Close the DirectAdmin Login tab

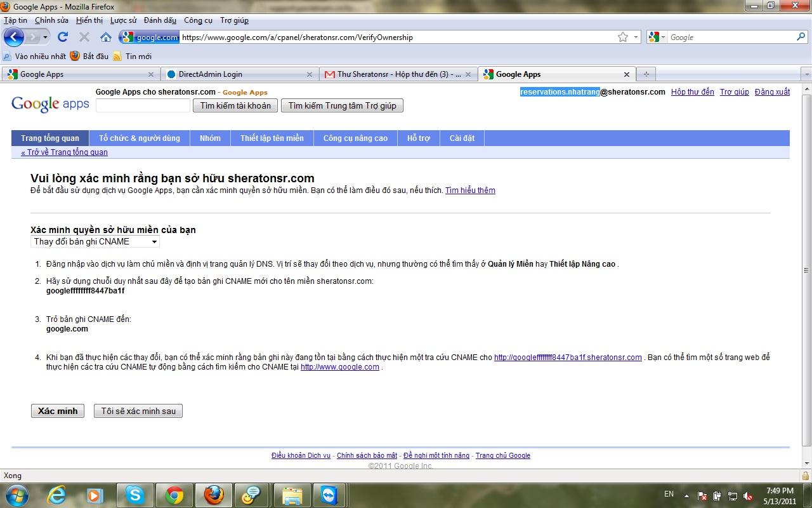310,74
